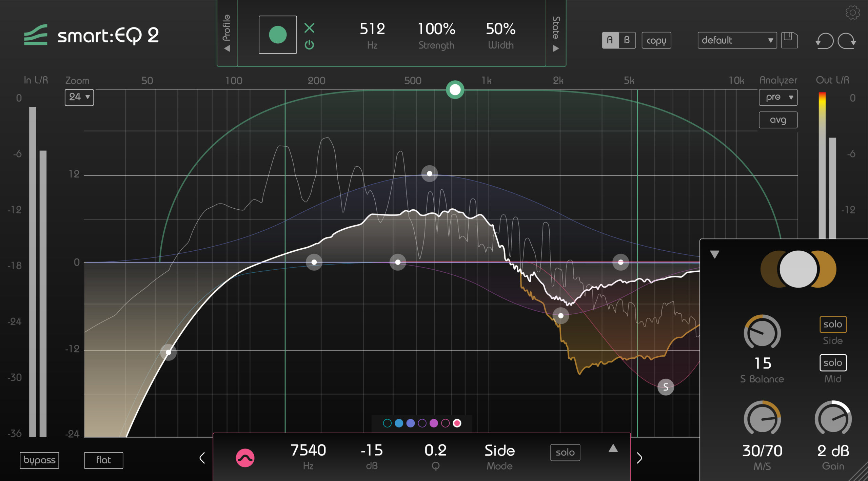The height and width of the screenshot is (481, 868).
Task: Click the S side band node
Action: (666, 387)
